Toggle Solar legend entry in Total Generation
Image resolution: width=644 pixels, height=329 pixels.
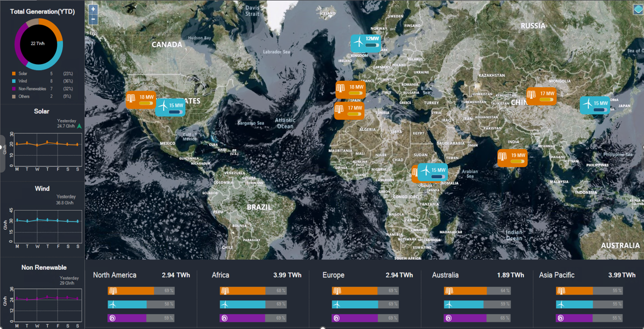[22, 73]
